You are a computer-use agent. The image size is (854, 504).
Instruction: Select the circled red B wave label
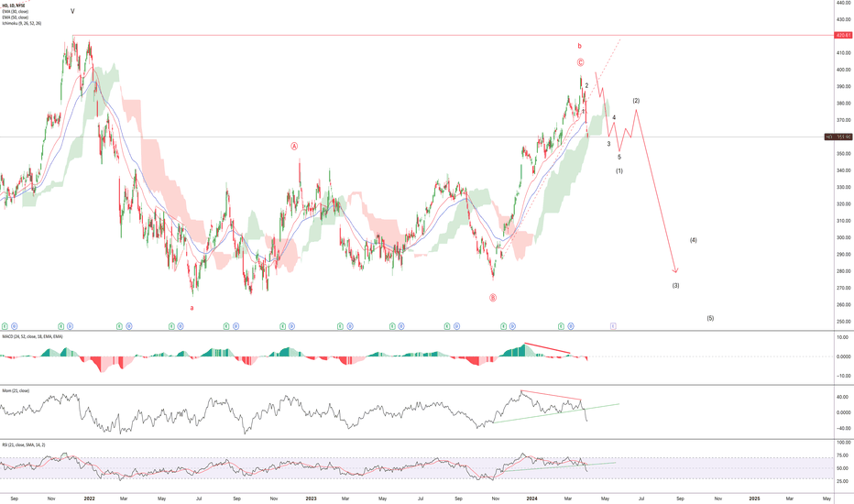493,298
